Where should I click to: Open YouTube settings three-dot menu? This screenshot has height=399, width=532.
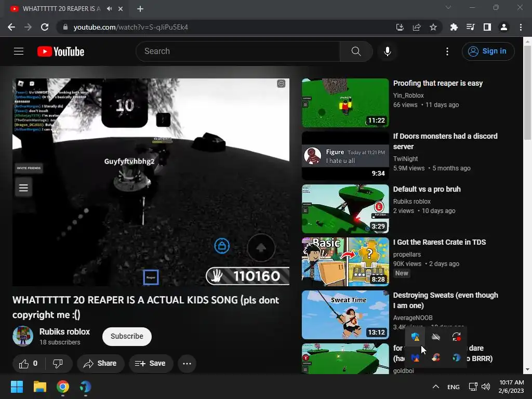click(x=447, y=51)
